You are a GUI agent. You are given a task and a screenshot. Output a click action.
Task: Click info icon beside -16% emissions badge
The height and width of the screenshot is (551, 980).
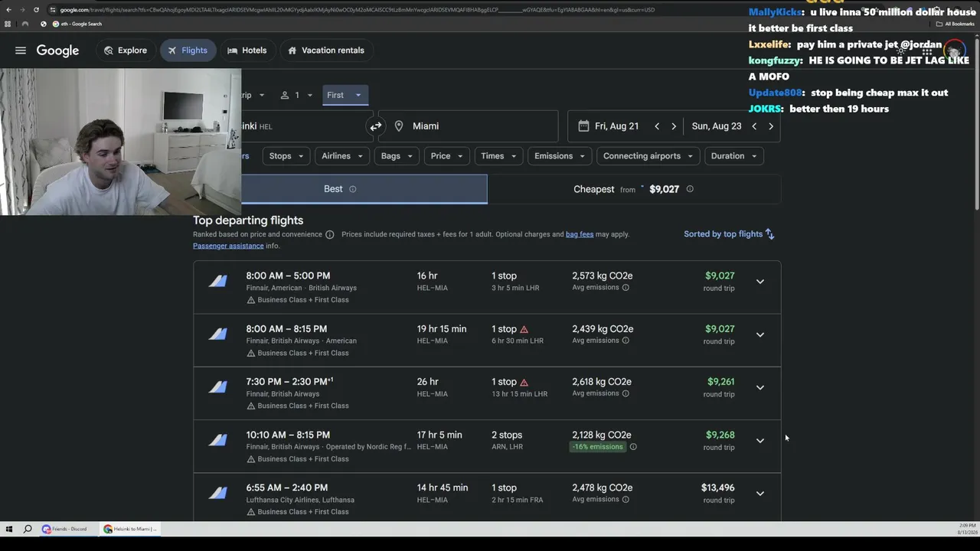pos(633,447)
